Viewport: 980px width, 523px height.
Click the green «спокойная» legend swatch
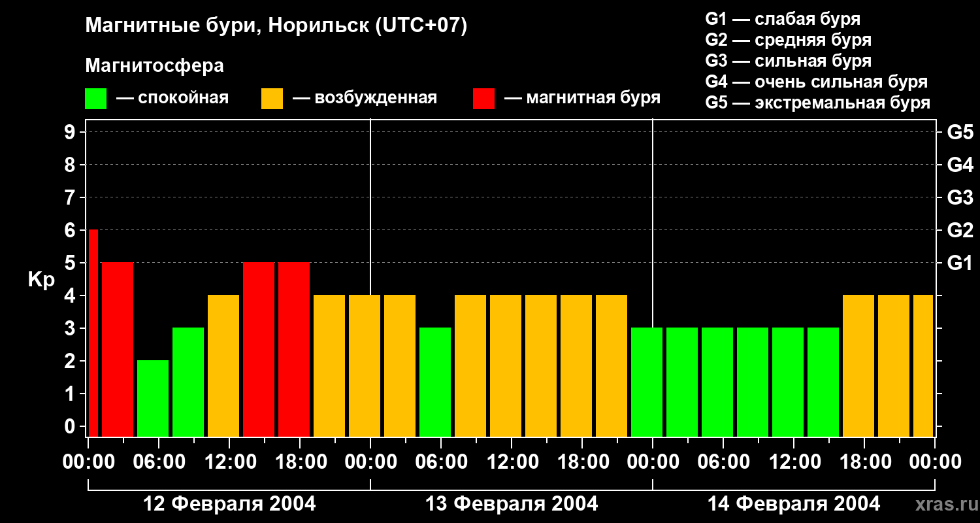pos(95,99)
